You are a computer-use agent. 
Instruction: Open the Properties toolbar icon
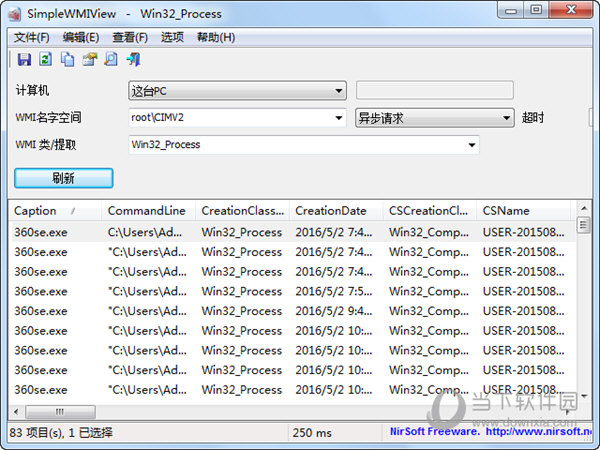pyautogui.click(x=90, y=59)
